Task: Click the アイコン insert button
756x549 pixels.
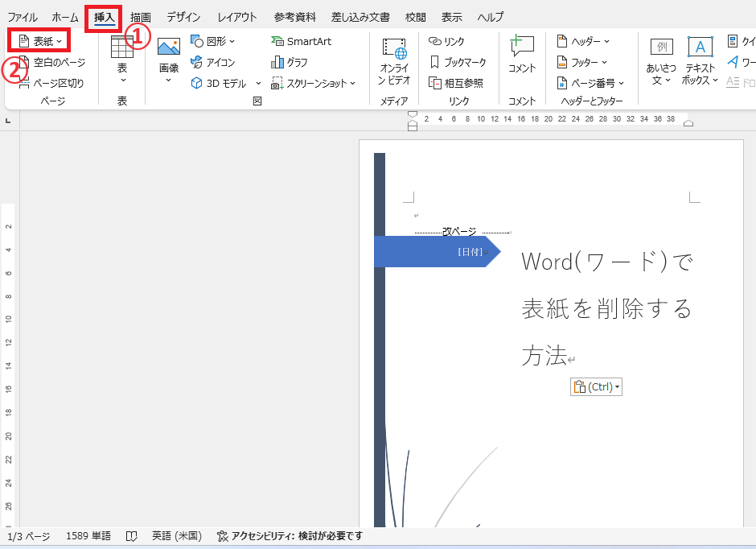Action: 213,62
